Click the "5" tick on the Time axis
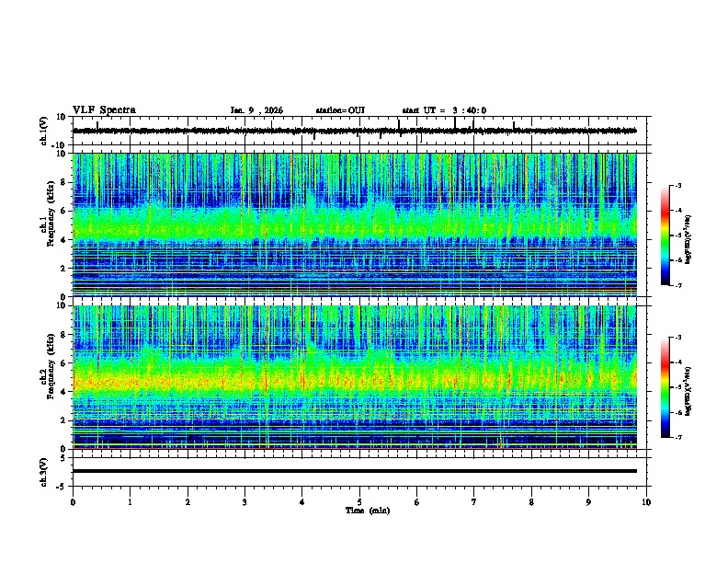This screenshot has height=563, width=728. tap(359, 502)
